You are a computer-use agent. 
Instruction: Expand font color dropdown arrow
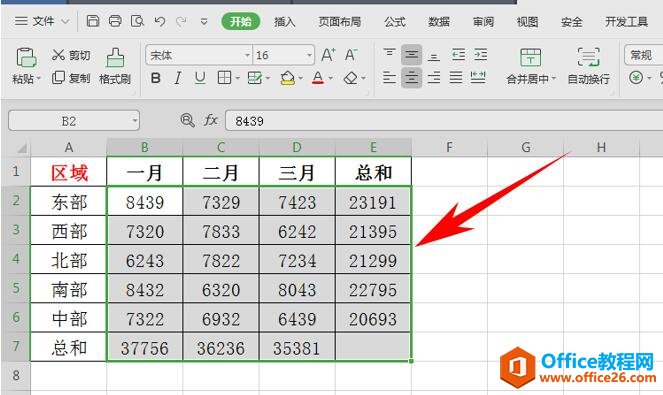tap(331, 78)
